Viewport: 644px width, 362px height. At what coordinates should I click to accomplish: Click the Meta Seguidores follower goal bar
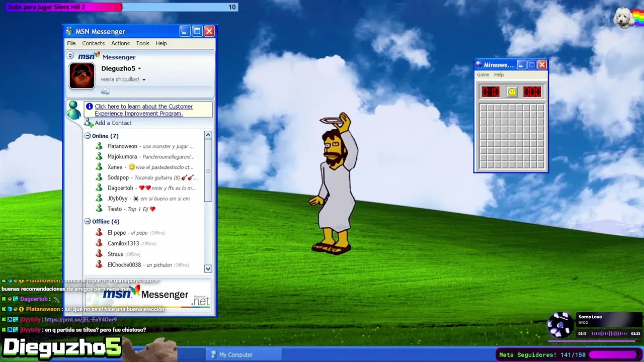tap(569, 354)
